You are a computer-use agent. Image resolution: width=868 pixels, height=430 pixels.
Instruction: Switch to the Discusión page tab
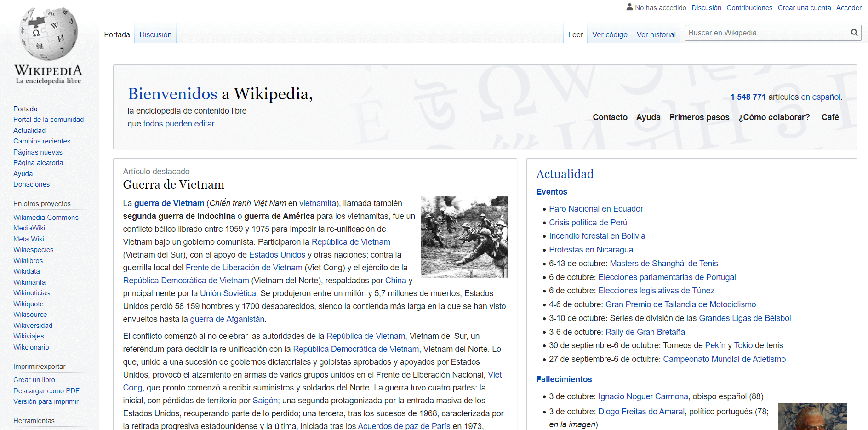(x=155, y=34)
